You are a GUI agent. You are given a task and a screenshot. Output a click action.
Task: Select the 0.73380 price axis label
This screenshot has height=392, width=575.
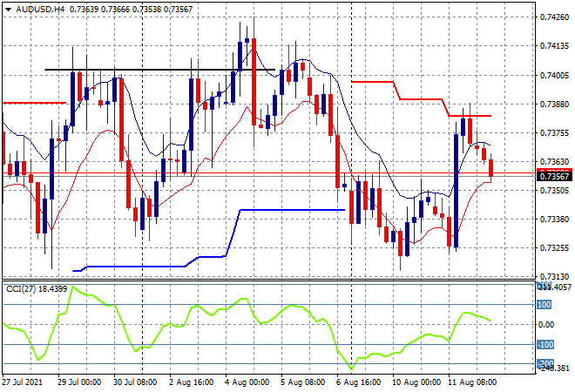pos(554,220)
